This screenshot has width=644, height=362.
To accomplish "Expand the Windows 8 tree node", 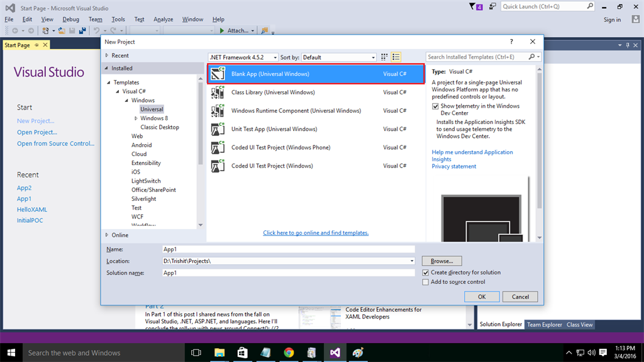I will tap(136, 118).
